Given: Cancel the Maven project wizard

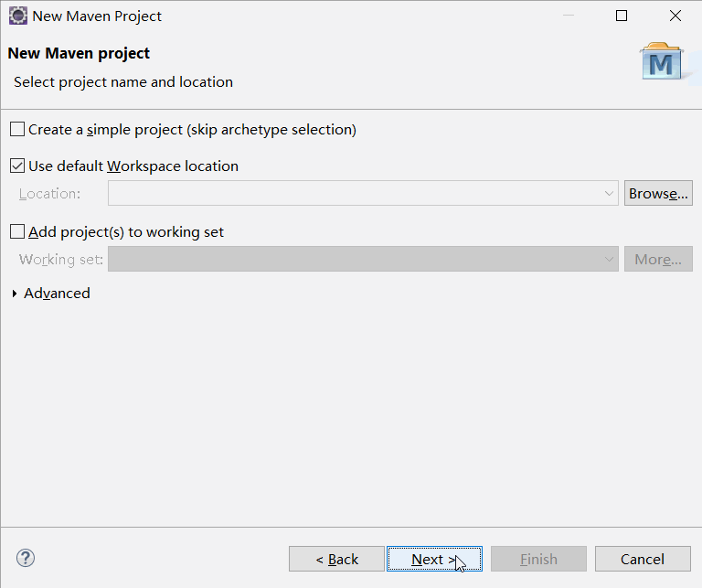Looking at the screenshot, I should (x=643, y=559).
